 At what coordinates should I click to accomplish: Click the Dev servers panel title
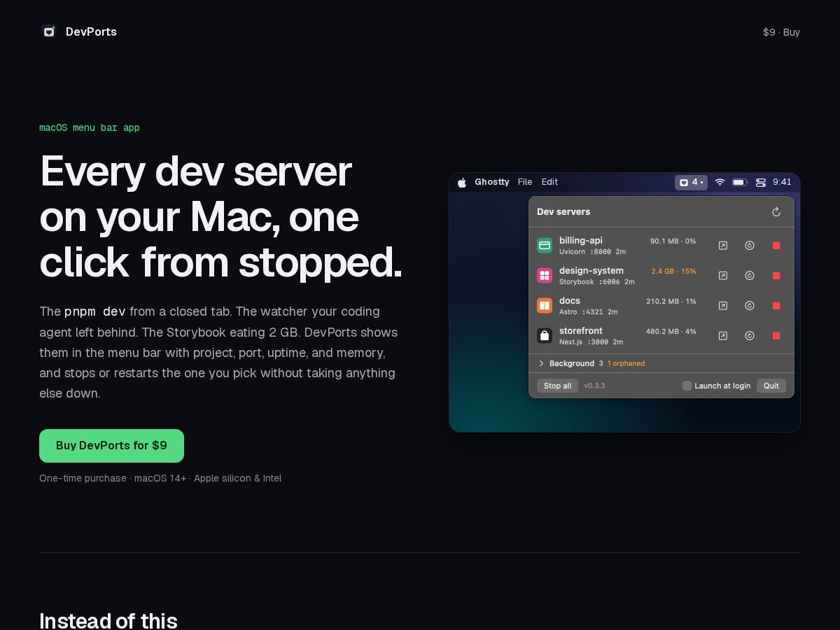click(x=563, y=211)
